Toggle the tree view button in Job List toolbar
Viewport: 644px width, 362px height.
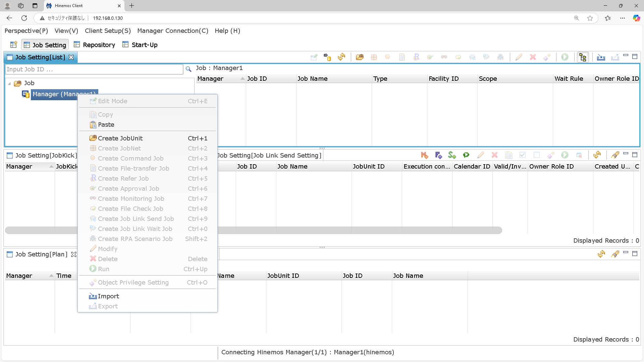(x=583, y=57)
